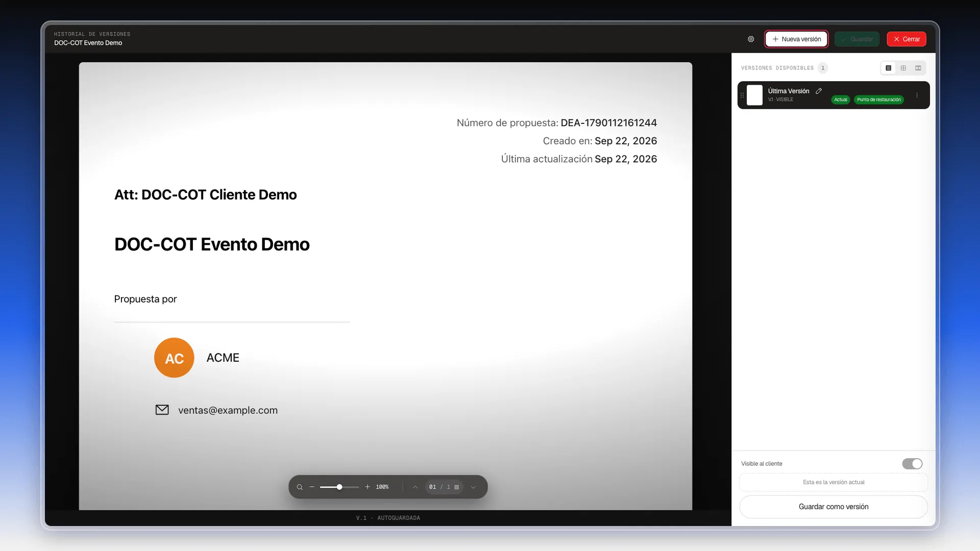Click the DOC-COT Evento Demo document heading
Image resolution: width=980 pixels, height=551 pixels.
[212, 244]
